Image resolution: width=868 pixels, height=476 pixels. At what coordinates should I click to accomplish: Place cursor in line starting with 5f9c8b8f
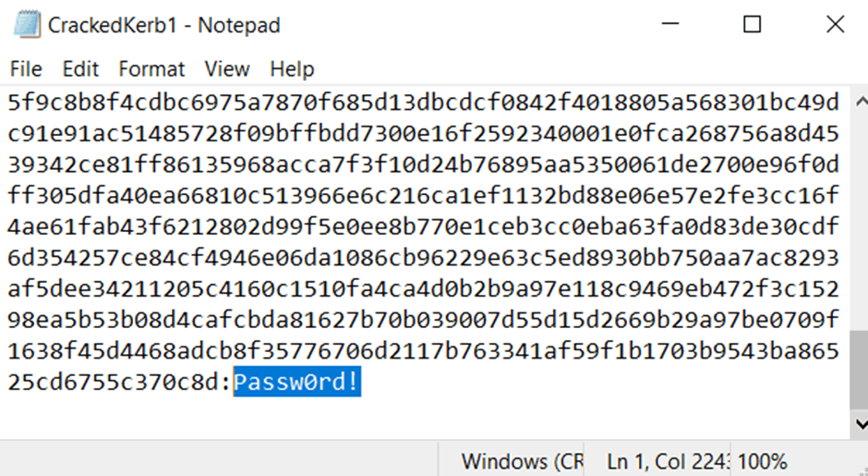click(x=424, y=103)
